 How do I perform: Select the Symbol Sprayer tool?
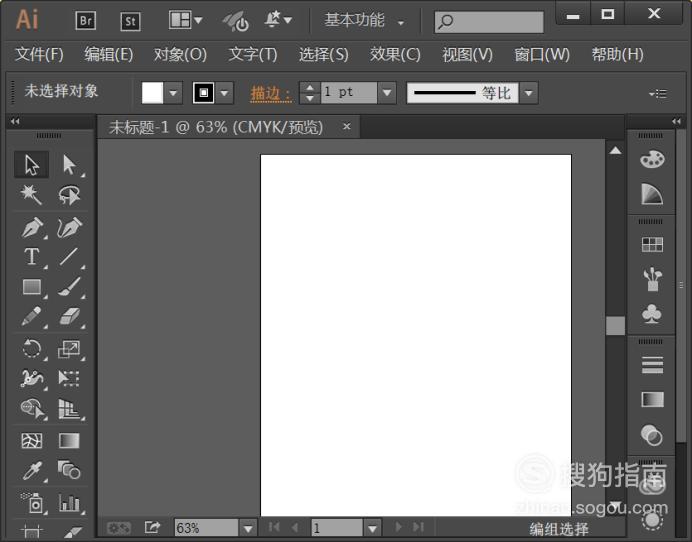coord(33,502)
